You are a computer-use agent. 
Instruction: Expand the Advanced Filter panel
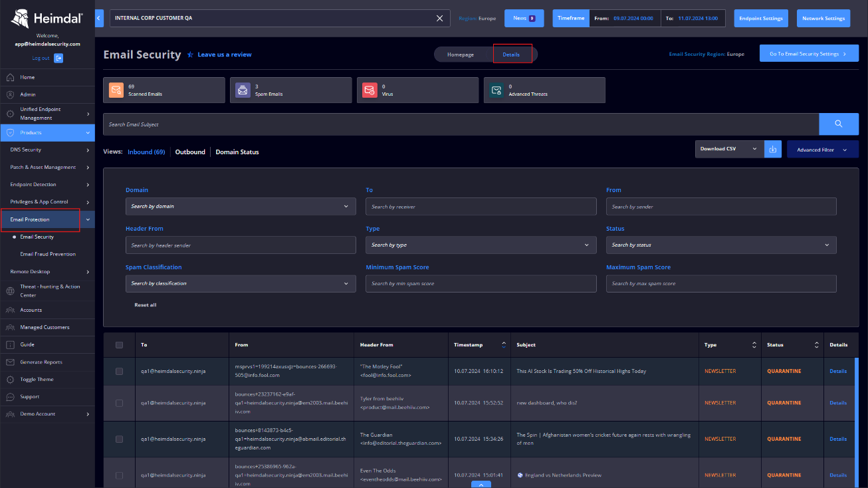coord(823,150)
